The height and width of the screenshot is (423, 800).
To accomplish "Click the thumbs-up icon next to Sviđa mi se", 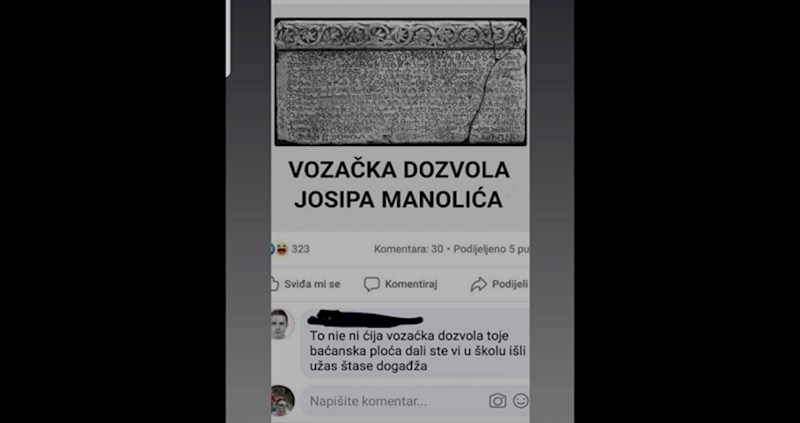I will click(x=274, y=284).
